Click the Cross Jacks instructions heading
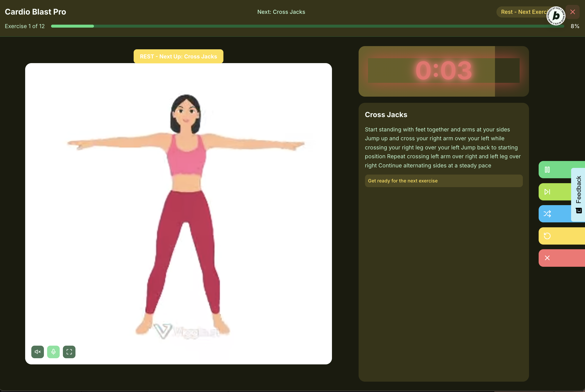 coord(386,114)
